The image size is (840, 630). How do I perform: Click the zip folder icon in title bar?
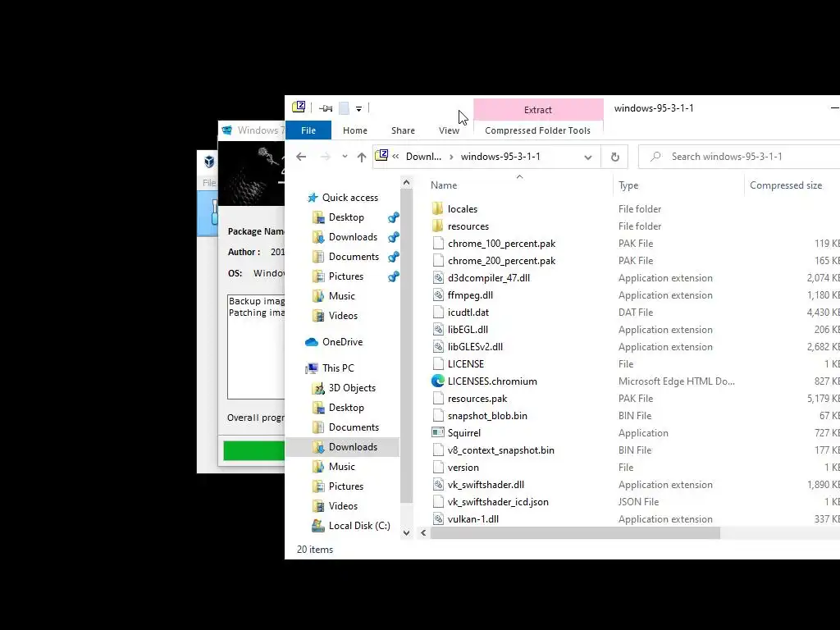299,107
